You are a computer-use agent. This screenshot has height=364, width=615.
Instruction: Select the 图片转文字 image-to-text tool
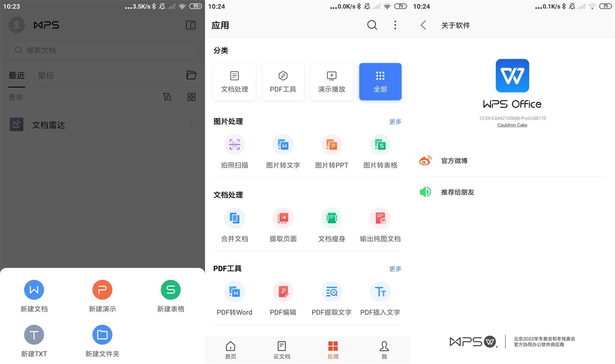[x=283, y=151]
